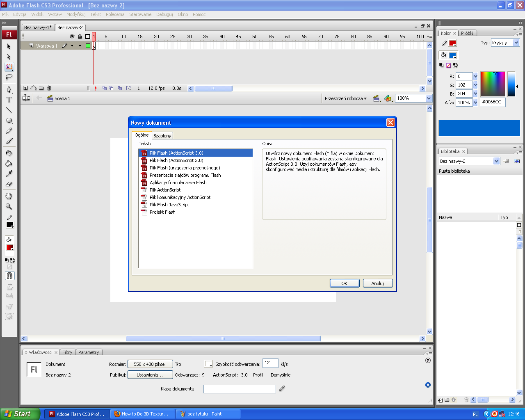
Task: Toggle onion skin outlines button
Action: [x=112, y=88]
